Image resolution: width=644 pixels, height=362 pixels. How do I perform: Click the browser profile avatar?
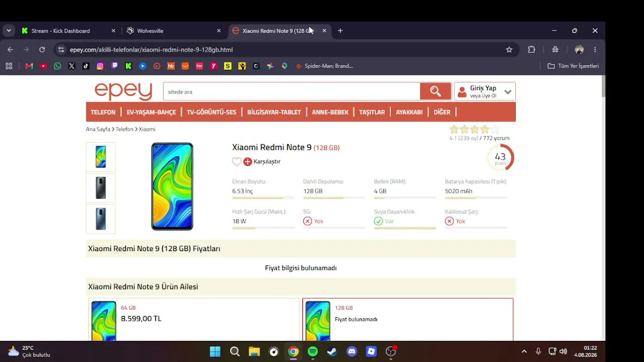579,50
